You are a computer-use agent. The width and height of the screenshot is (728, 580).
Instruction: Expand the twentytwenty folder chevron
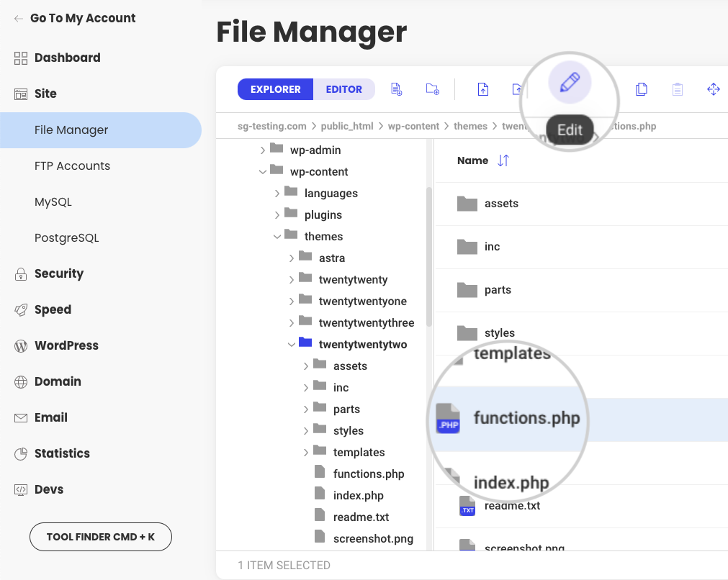tap(291, 279)
